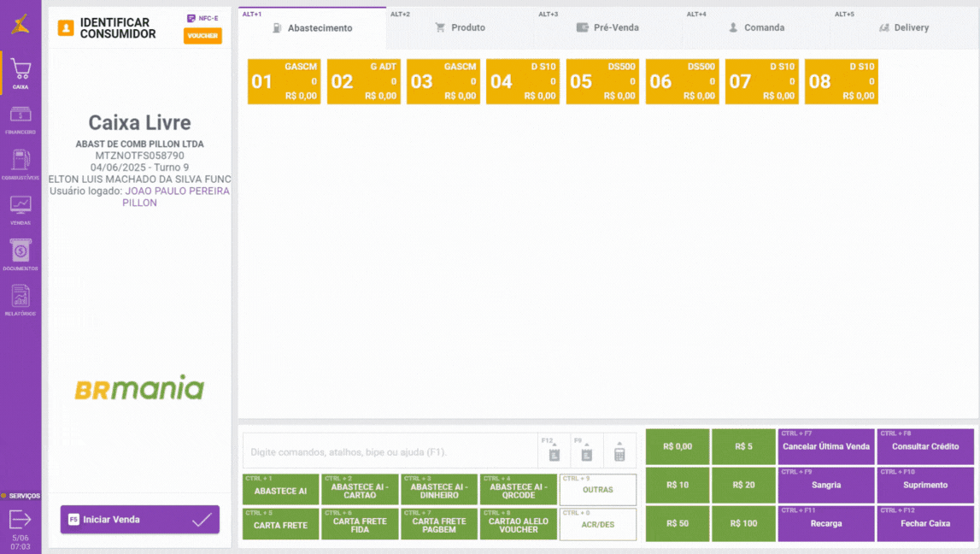The height and width of the screenshot is (554, 980).
Task: Click the 'Caixa Livre' heading
Action: pos(139,122)
